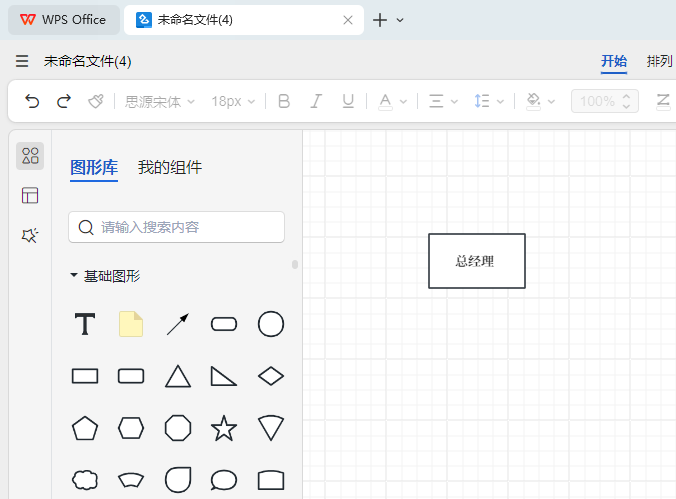Open the shapes library sidebar icon
This screenshot has width=676, height=499.
pos(30,156)
